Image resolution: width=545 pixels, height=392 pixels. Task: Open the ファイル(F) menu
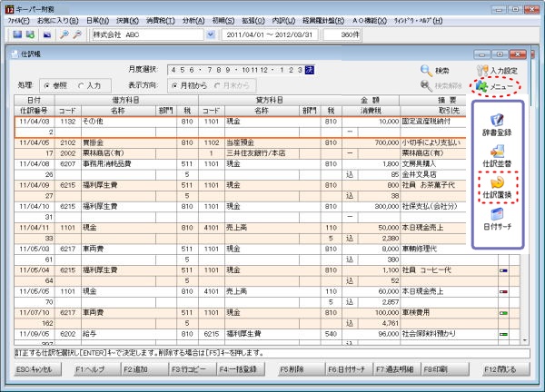18,21
